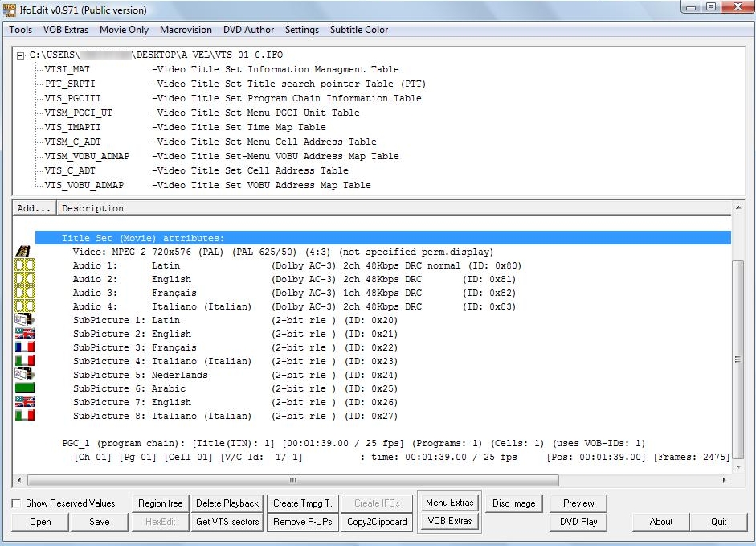Open the VOB Extras menu
756x546 pixels.
click(66, 30)
